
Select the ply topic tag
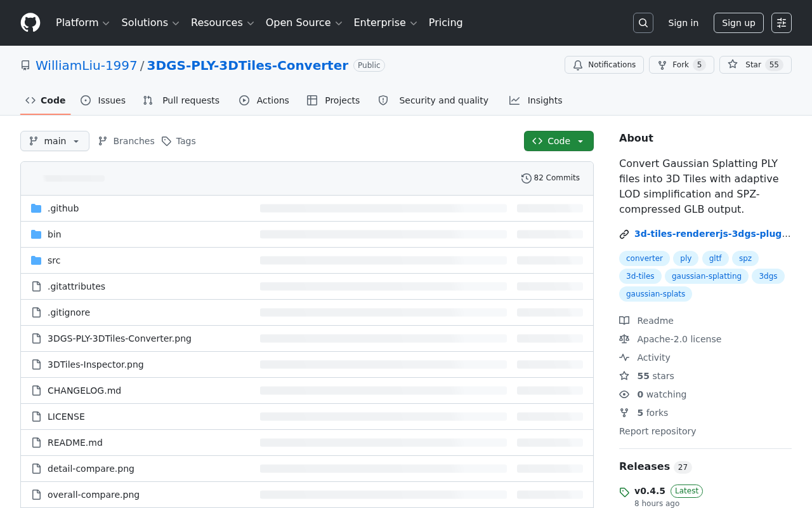686,258
